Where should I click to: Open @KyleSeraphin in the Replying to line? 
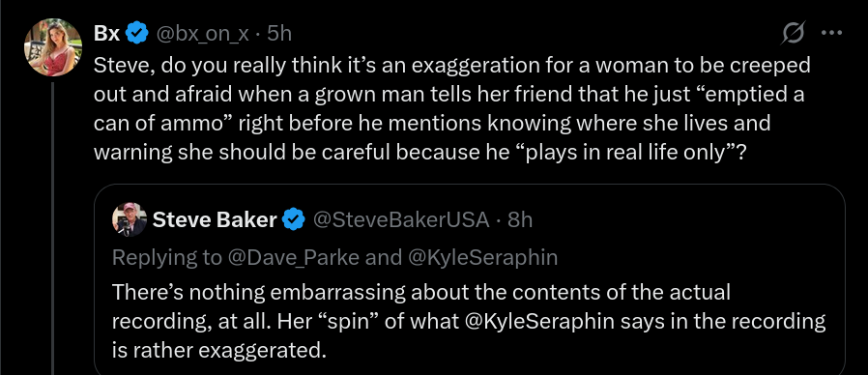point(482,257)
